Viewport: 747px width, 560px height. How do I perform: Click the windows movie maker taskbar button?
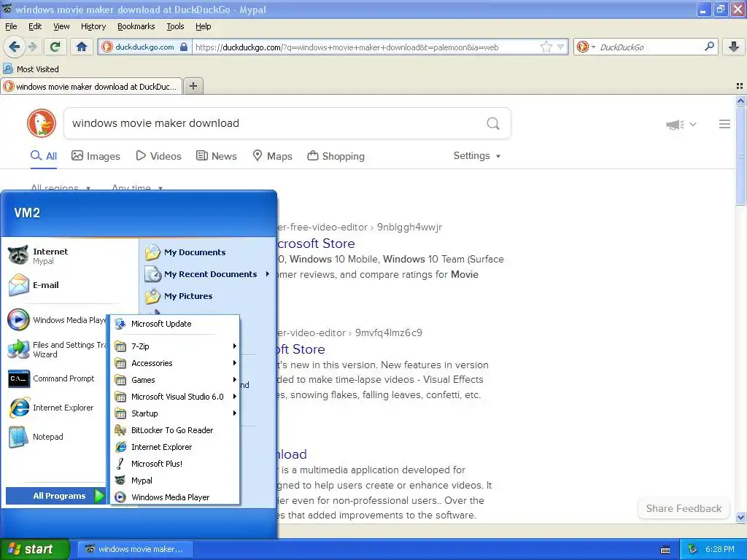click(x=135, y=550)
